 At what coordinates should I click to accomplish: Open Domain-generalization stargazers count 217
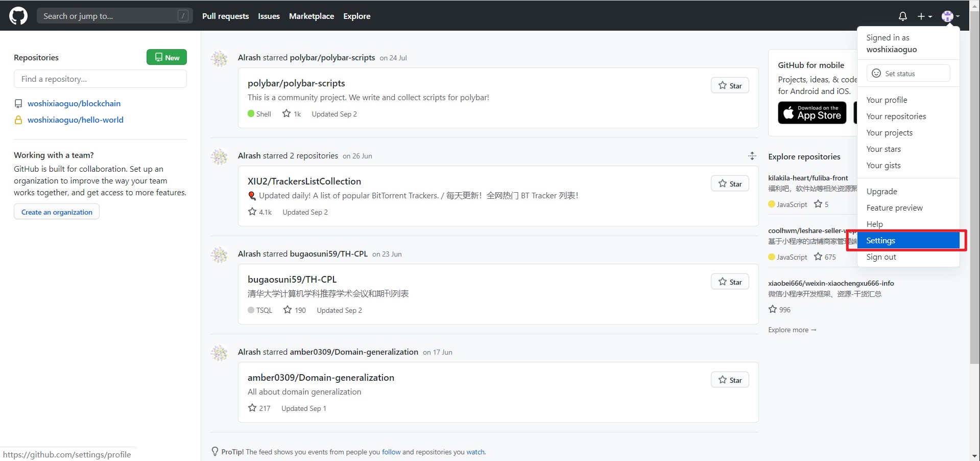259,408
